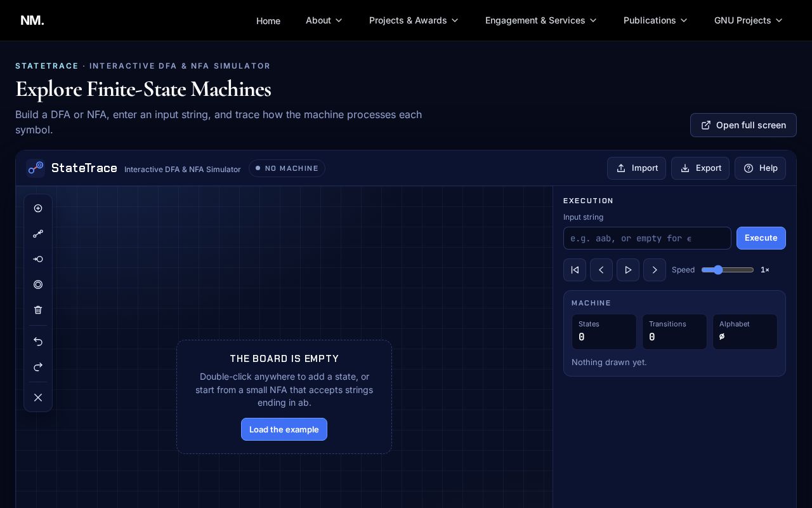
Task: Step back one symbol
Action: tap(601, 270)
